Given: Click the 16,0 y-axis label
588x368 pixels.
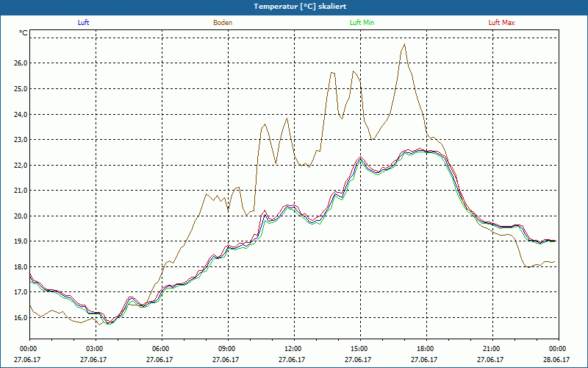Looking at the screenshot, I should coord(21,317).
